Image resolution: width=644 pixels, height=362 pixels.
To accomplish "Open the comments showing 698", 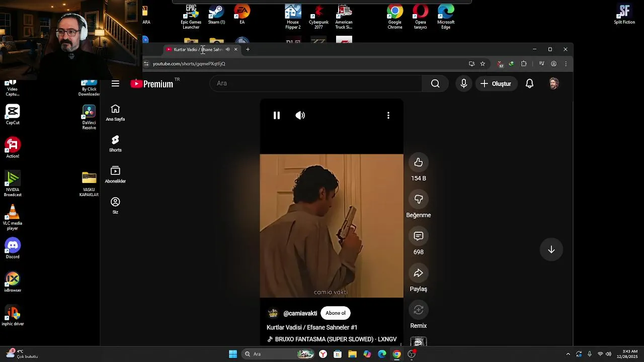I will 419,236.
